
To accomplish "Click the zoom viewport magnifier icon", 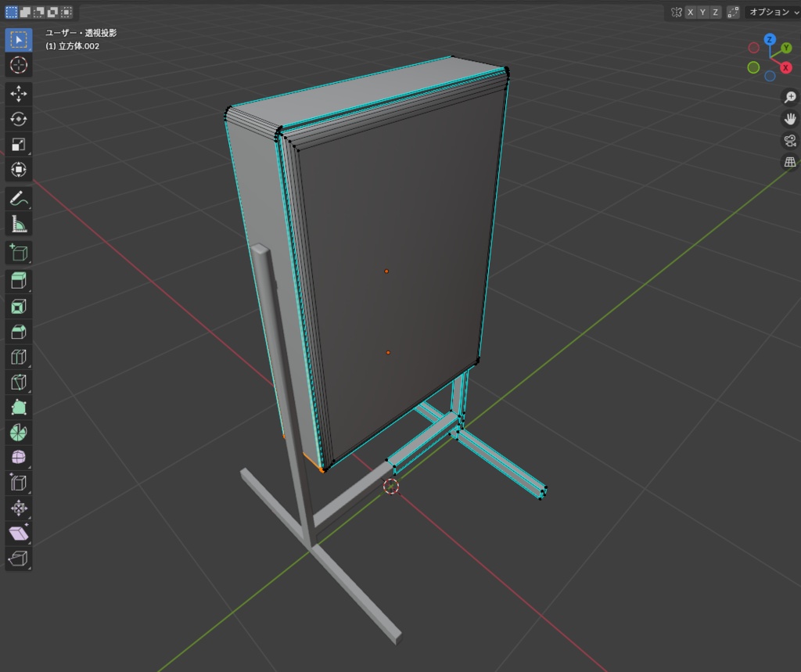I will point(790,97).
